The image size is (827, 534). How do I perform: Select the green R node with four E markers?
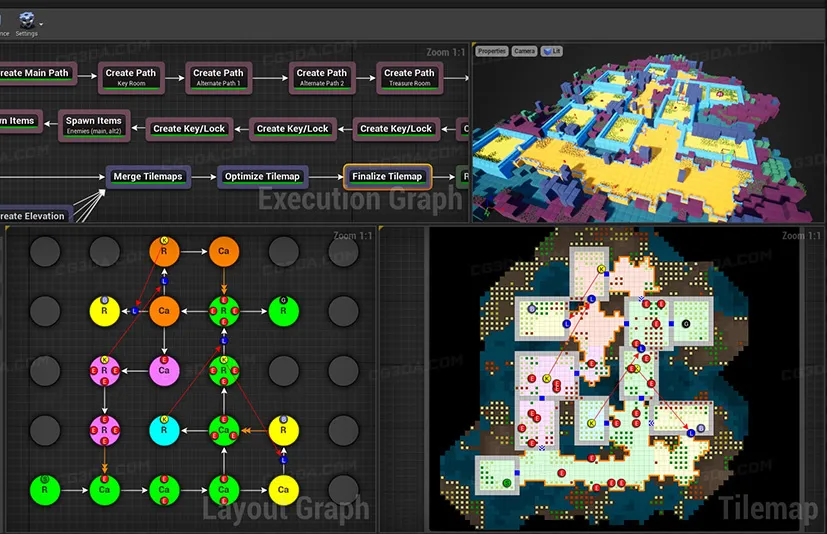coord(224,311)
